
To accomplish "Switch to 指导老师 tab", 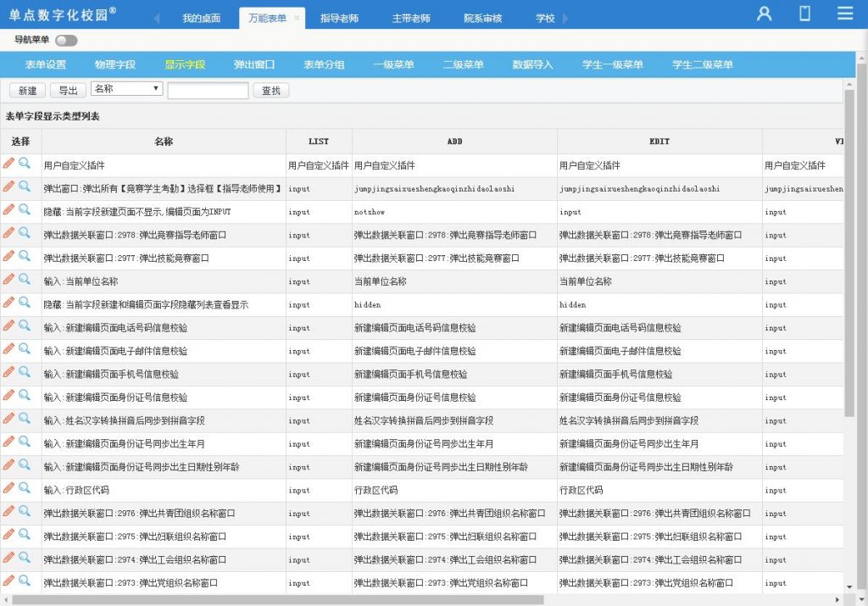I will coord(339,19).
